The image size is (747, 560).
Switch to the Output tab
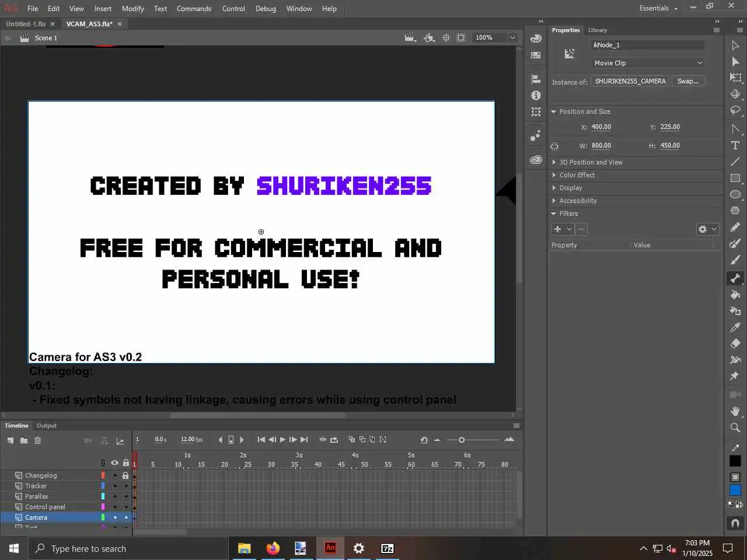(x=47, y=426)
